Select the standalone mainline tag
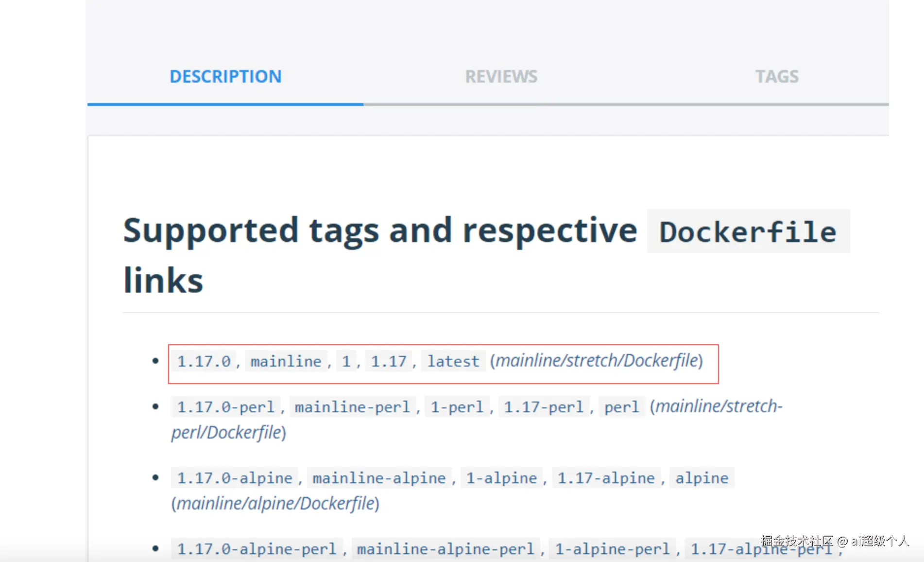 tap(286, 361)
